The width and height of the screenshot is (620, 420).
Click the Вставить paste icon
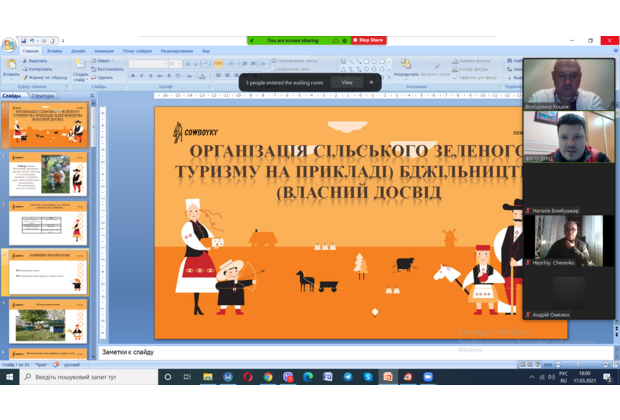[x=11, y=64]
